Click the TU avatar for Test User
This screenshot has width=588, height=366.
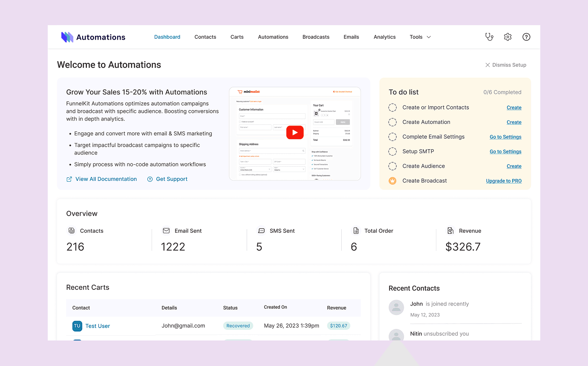click(77, 326)
